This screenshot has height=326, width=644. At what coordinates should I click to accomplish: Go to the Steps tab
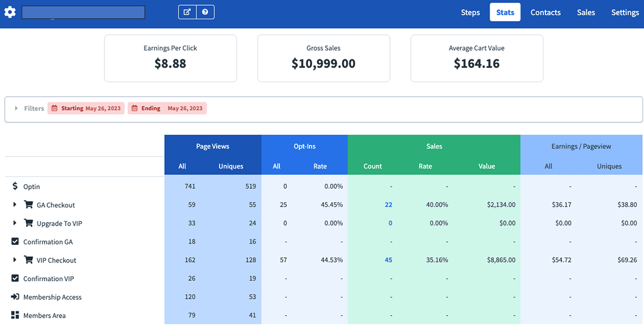(x=470, y=12)
